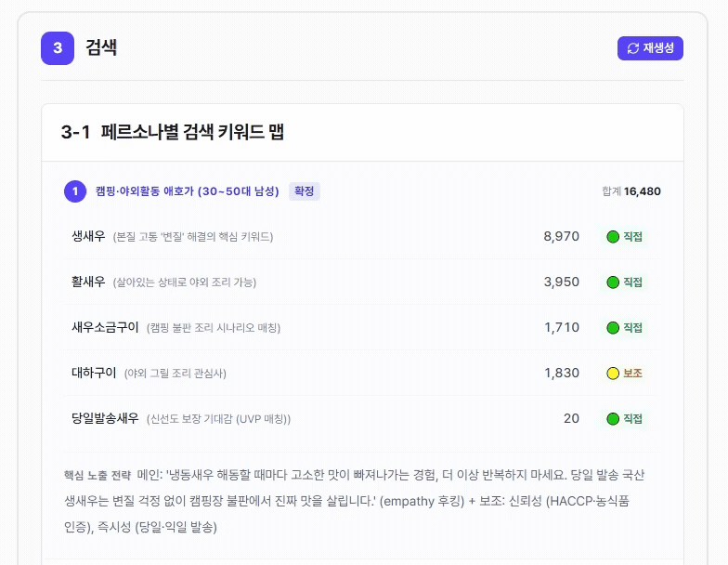Open the 캠핑·야외활동 애호가 persona title
This screenshot has height=565, width=728.
coord(188,191)
